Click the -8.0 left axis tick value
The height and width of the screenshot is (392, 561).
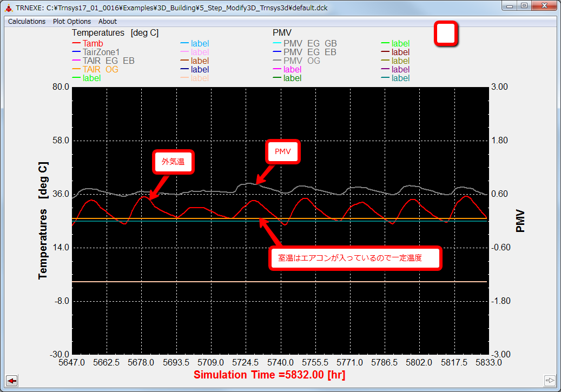(x=62, y=301)
